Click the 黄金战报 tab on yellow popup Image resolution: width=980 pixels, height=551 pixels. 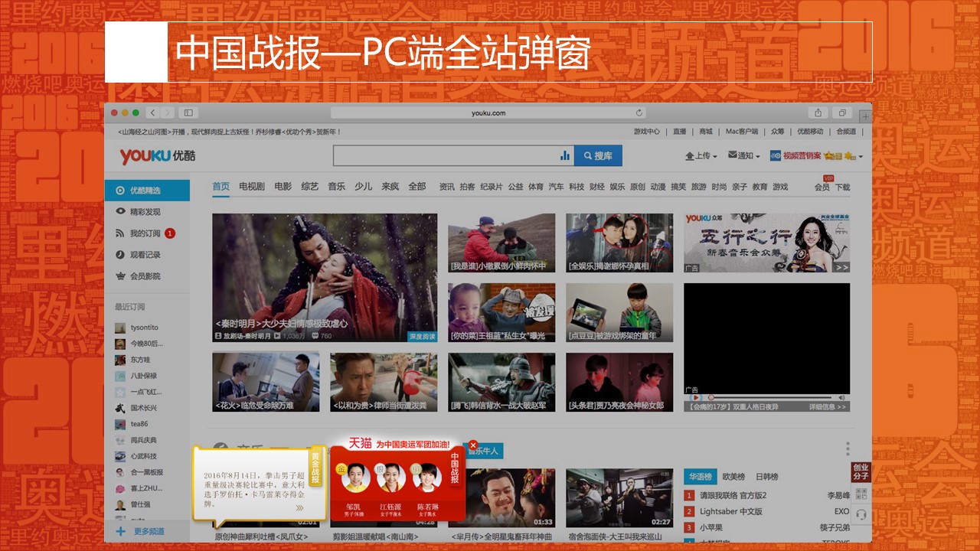point(315,468)
